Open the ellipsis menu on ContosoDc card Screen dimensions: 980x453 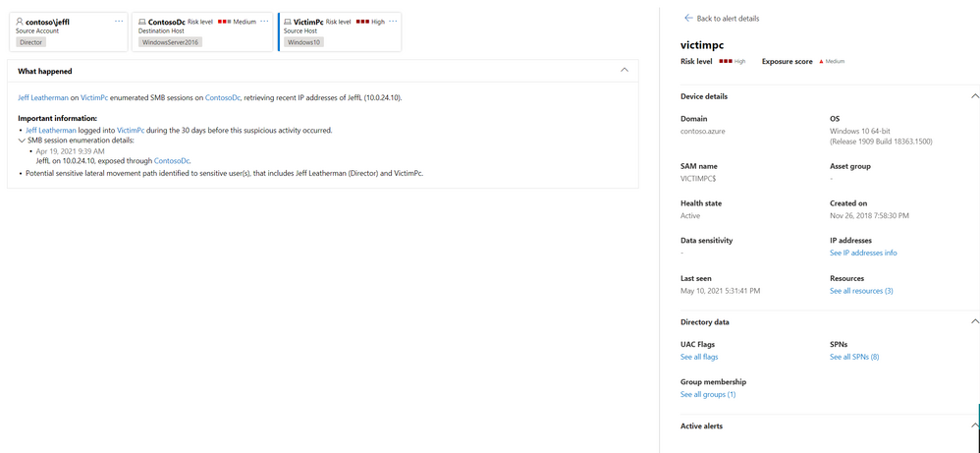265,21
